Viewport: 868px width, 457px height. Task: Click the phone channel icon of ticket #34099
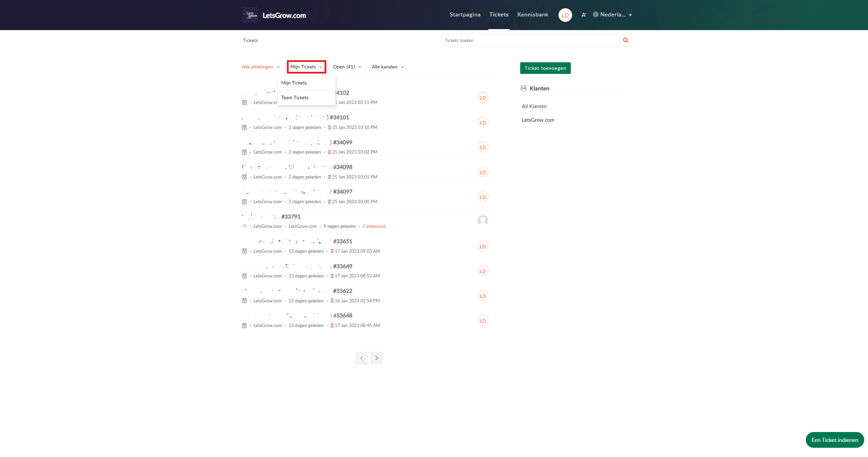pyautogui.click(x=244, y=152)
